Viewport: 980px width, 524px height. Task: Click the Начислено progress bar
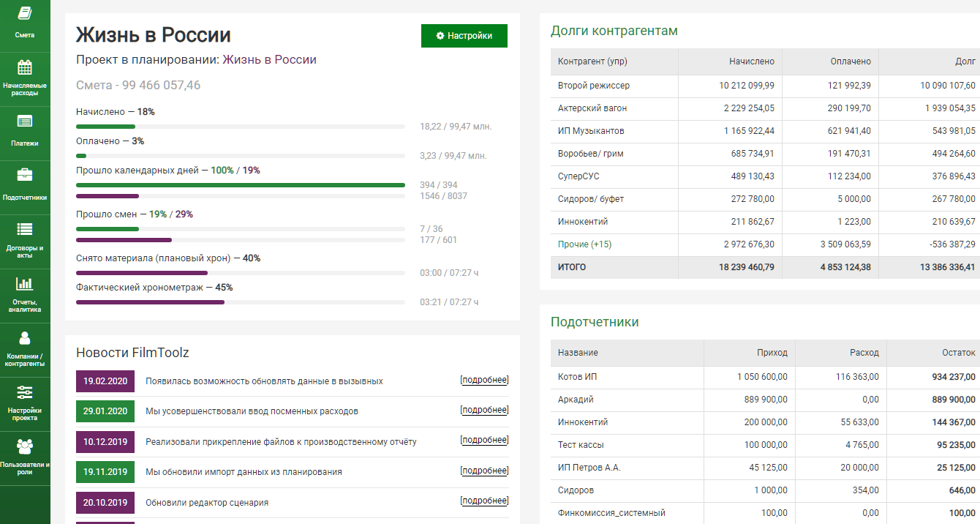tap(241, 127)
